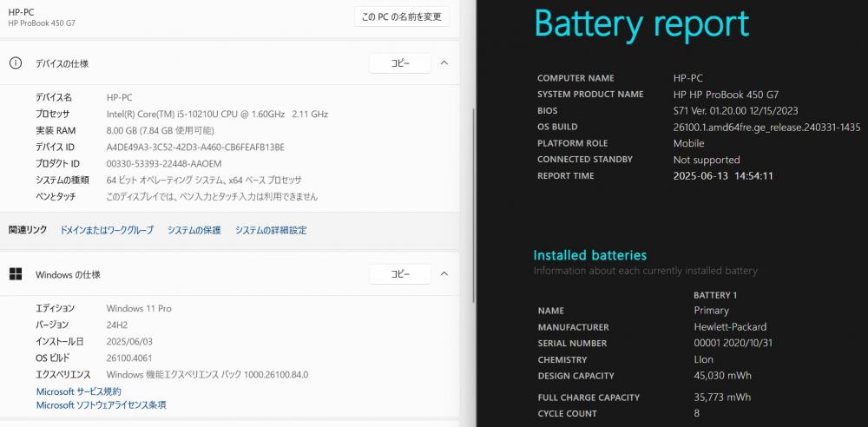The height and width of the screenshot is (427, 868).
Task: Open ドメインまたはワークグループ link
Action: [107, 230]
